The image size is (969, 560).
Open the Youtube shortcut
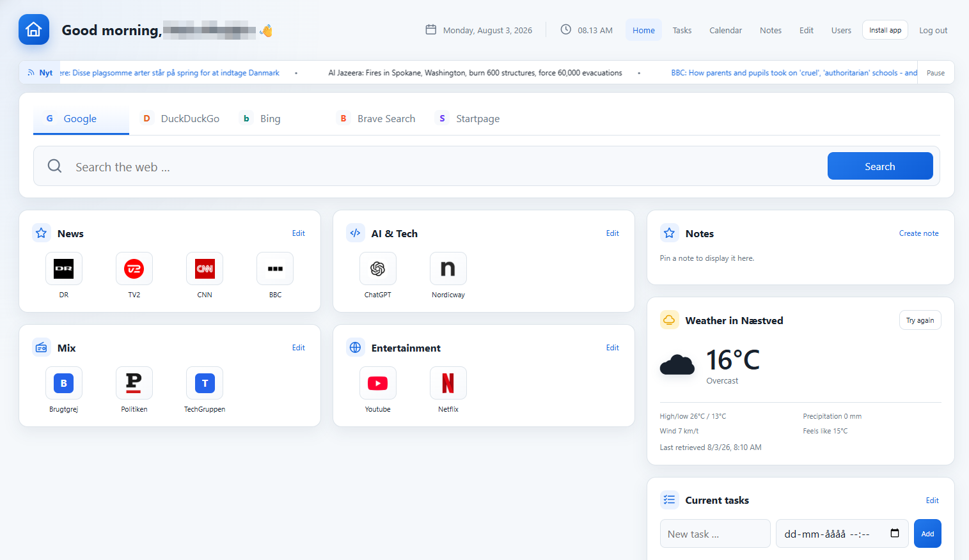[378, 383]
